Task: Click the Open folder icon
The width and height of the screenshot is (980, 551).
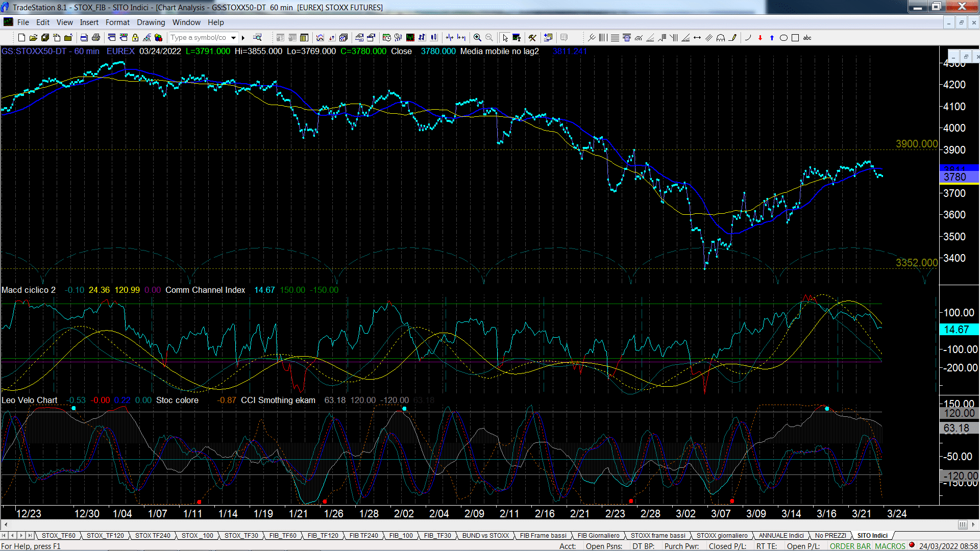Action: tap(33, 37)
